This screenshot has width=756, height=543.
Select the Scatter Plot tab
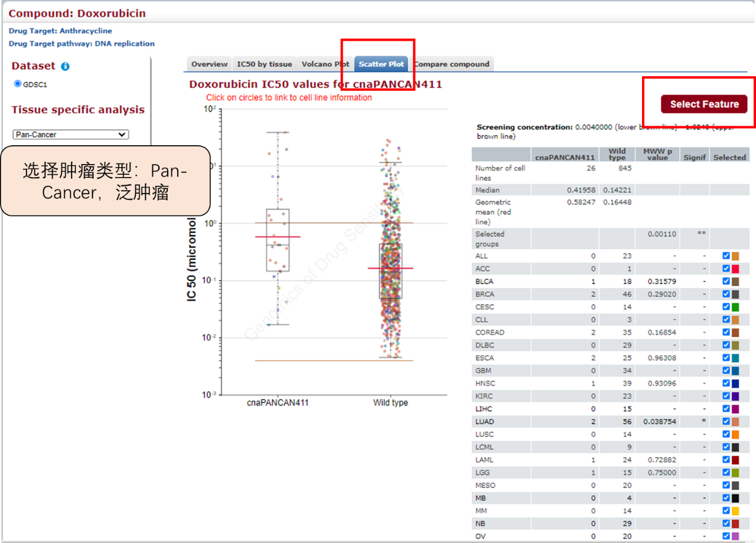click(x=382, y=64)
